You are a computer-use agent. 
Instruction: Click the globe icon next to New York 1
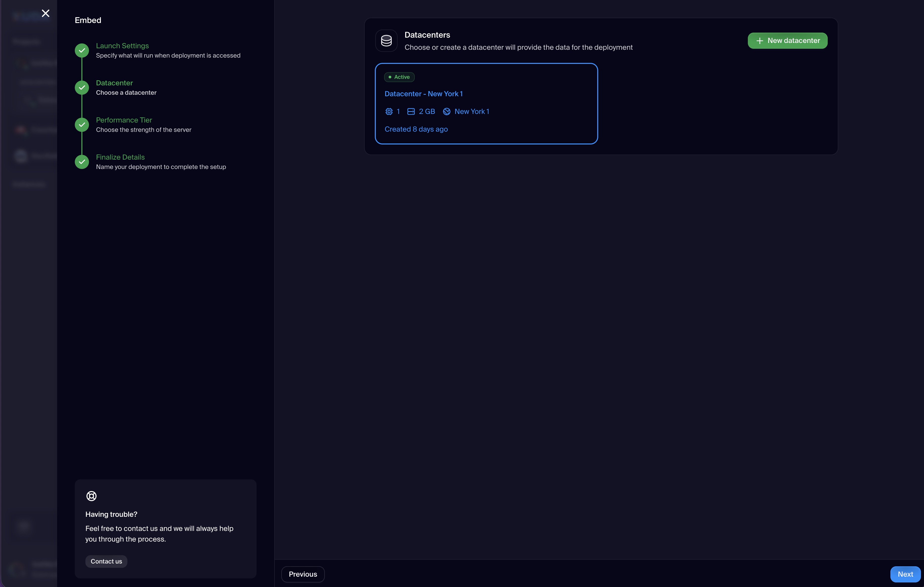[x=446, y=112]
